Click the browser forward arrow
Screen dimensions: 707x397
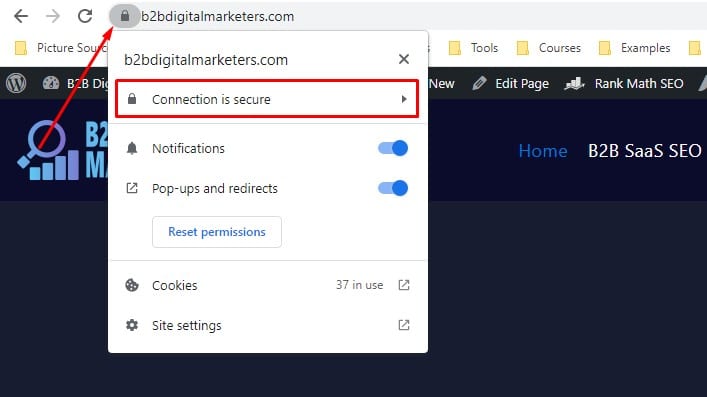(53, 16)
